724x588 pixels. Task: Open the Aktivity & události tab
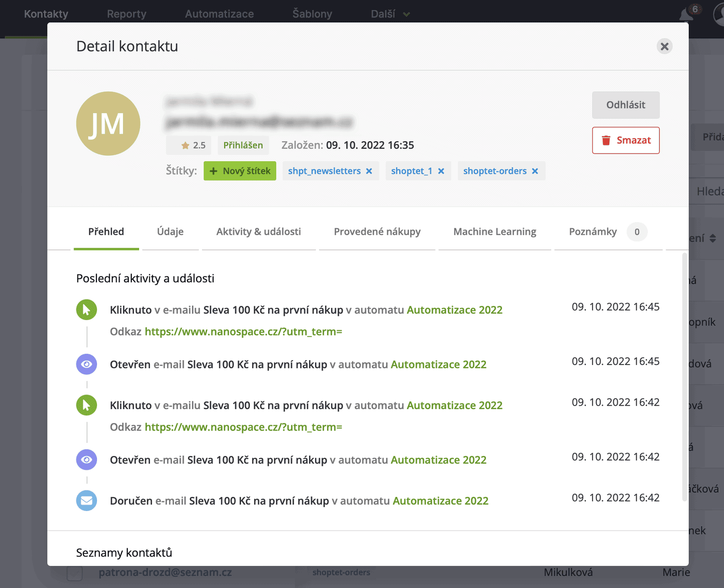point(259,232)
